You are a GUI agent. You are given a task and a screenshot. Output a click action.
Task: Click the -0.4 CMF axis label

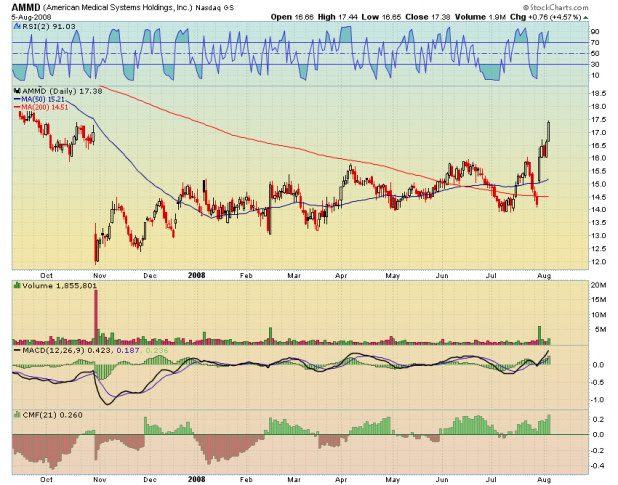(597, 466)
